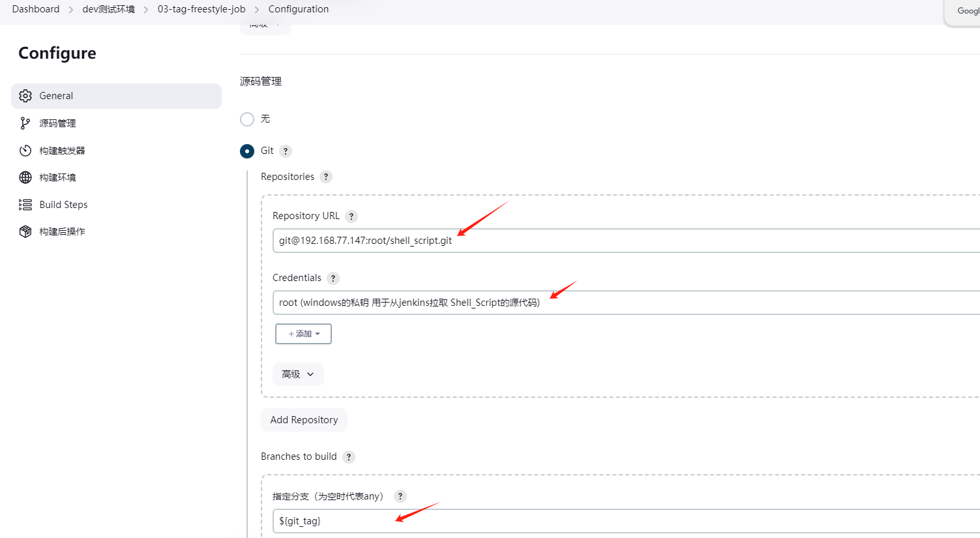Image resolution: width=980 pixels, height=538 pixels.
Task: Open help for Branches to build
Action: (x=349, y=457)
